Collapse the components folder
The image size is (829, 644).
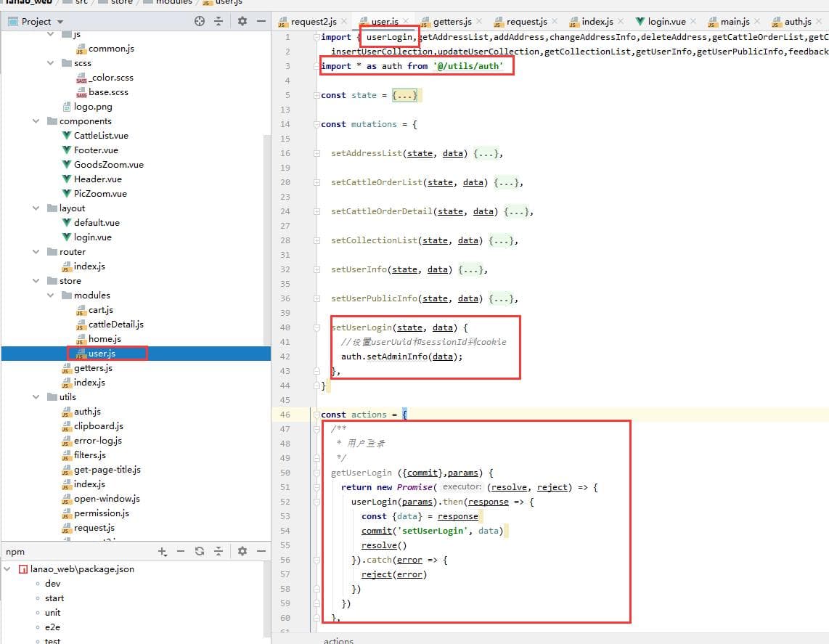pyautogui.click(x=36, y=121)
